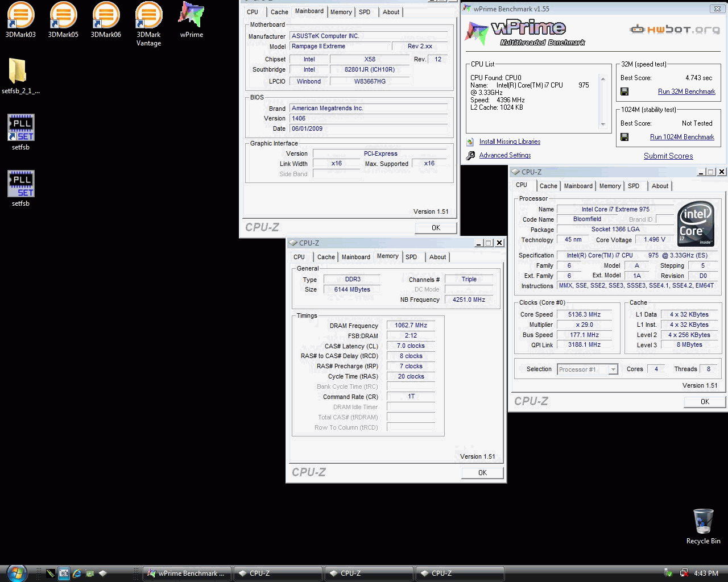
Task: Click the Rampage II Extreme model field
Action: (340, 46)
